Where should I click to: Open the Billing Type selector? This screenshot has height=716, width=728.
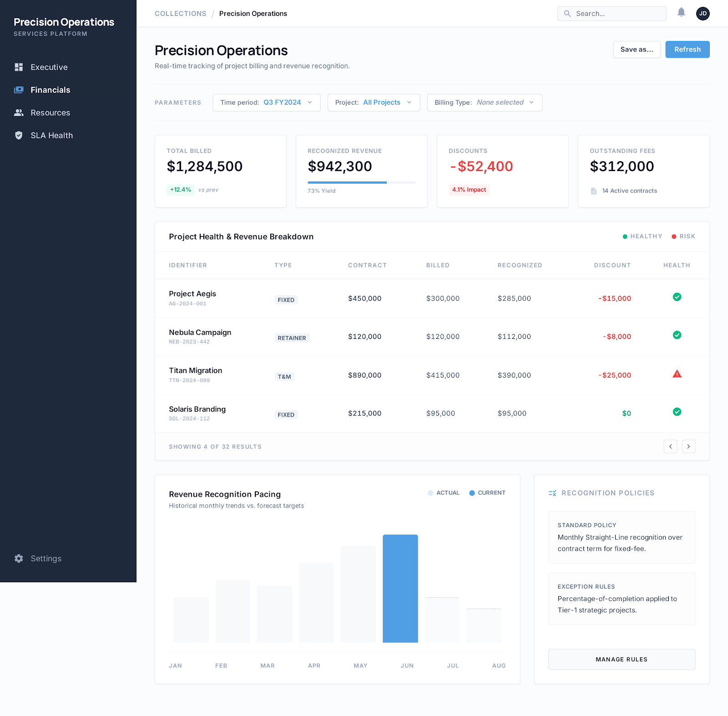click(484, 102)
